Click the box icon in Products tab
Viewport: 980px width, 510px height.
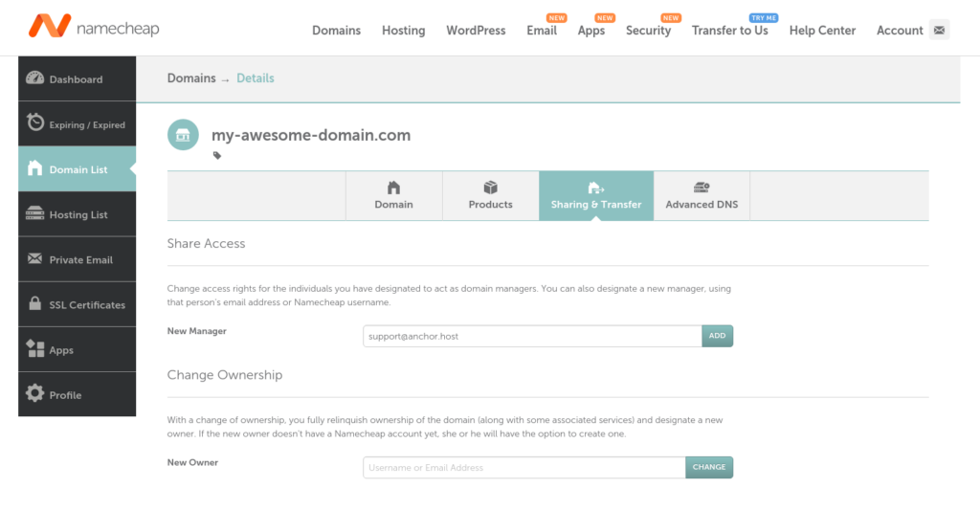coord(491,188)
